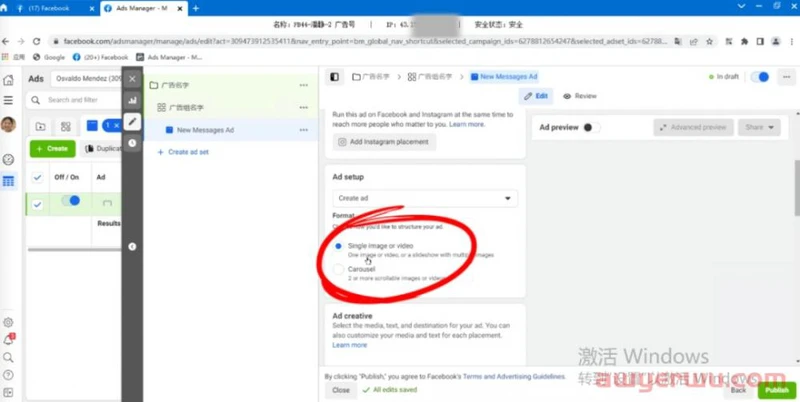Open the Osvaldo Mendez account selector
The height and width of the screenshot is (402, 800).
pyautogui.click(x=88, y=79)
